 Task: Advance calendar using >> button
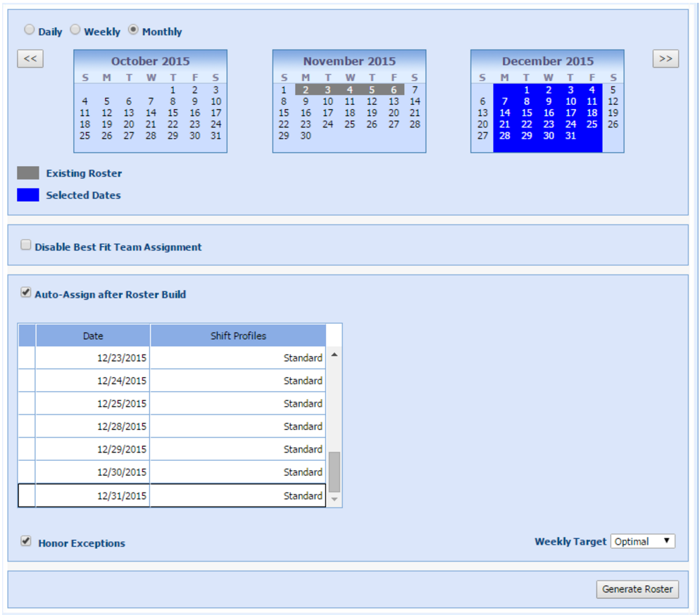(665, 59)
